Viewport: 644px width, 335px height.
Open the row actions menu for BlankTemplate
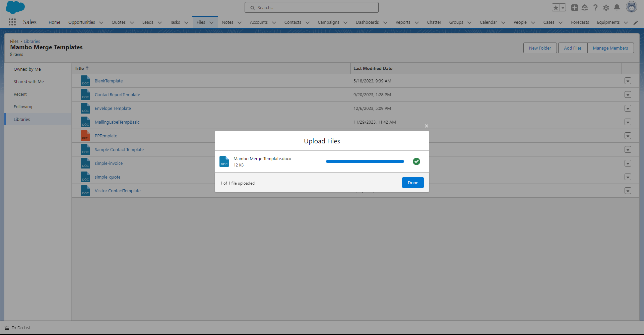pos(628,81)
